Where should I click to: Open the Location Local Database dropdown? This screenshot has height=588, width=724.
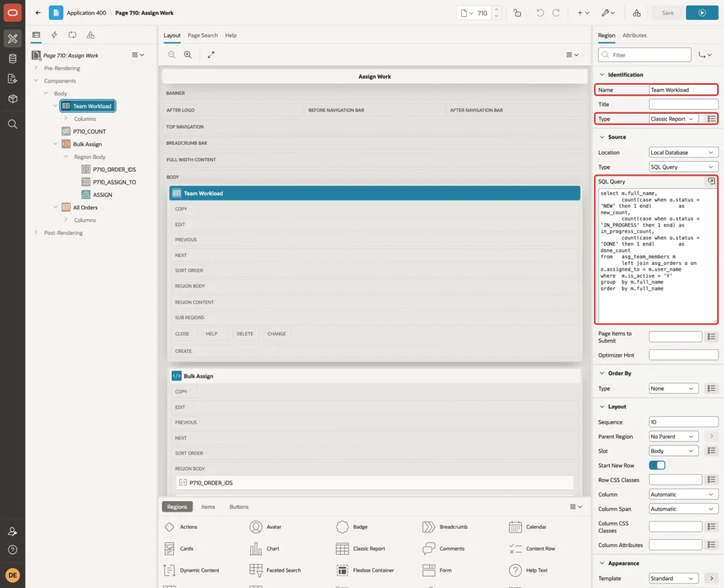[684, 153]
